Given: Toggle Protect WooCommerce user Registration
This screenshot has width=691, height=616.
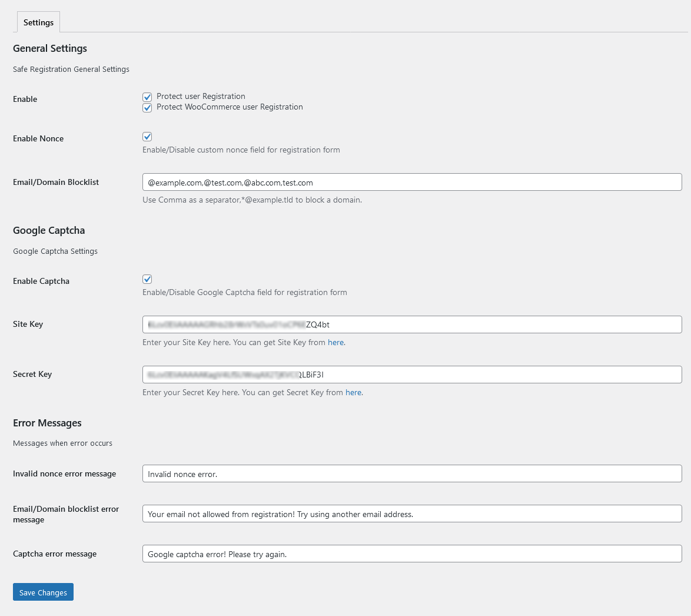Looking at the screenshot, I should 147,107.
